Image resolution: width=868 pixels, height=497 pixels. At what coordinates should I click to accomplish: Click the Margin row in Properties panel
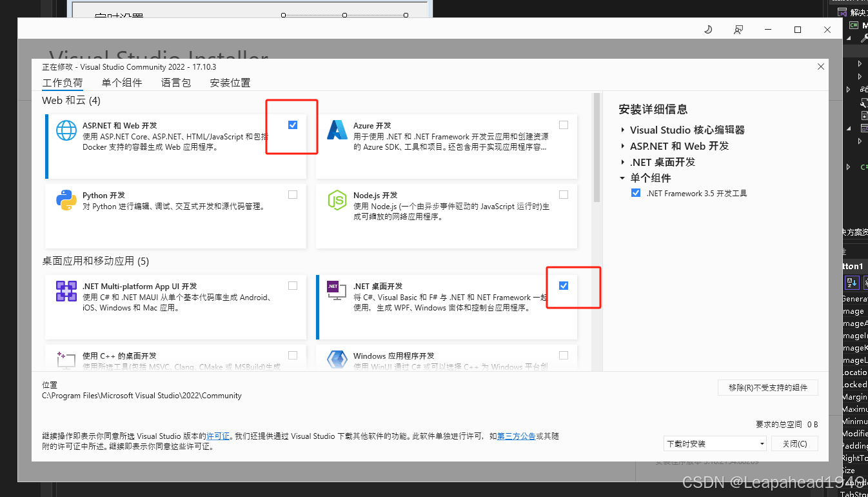click(x=854, y=397)
